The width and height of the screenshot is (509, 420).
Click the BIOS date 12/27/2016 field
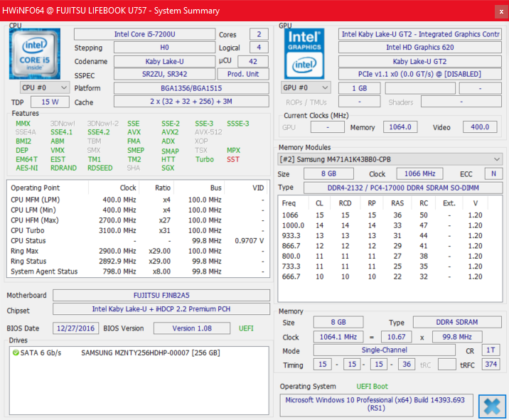click(x=75, y=328)
